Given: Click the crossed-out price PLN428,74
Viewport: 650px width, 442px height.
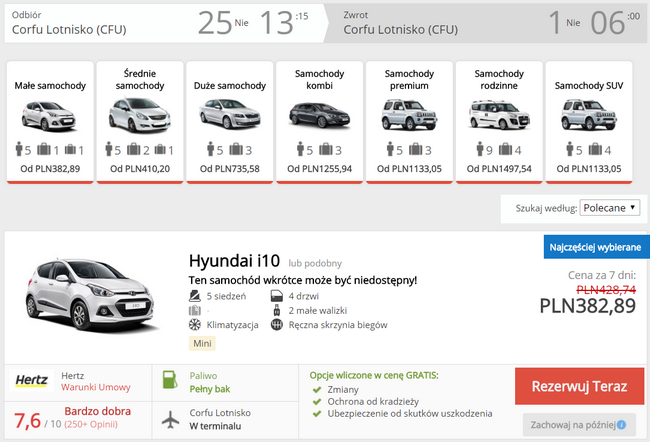Looking at the screenshot, I should (x=606, y=289).
